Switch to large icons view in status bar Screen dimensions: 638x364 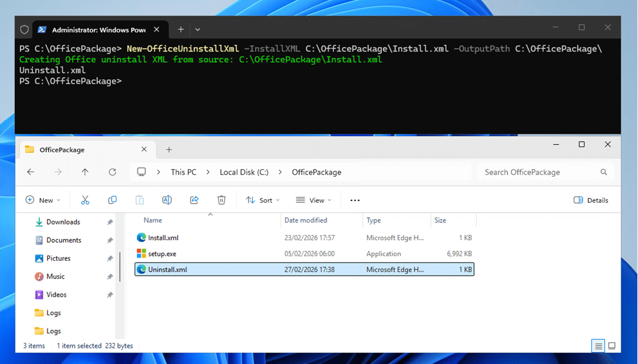point(612,346)
